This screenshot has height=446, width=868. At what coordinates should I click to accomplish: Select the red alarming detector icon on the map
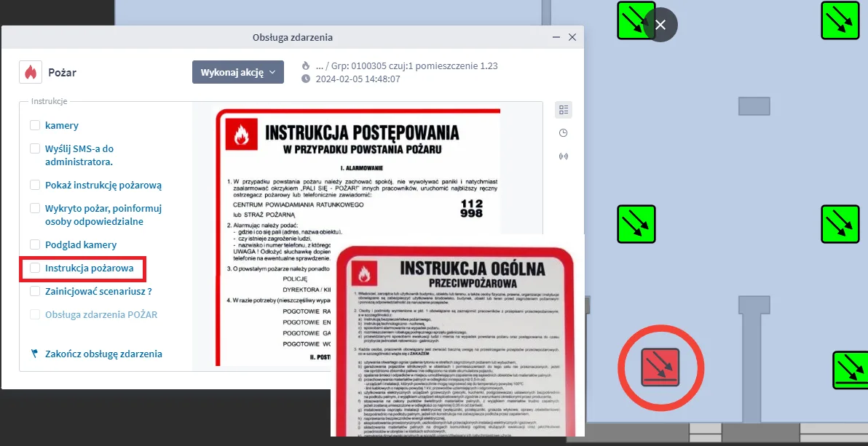pos(660,367)
